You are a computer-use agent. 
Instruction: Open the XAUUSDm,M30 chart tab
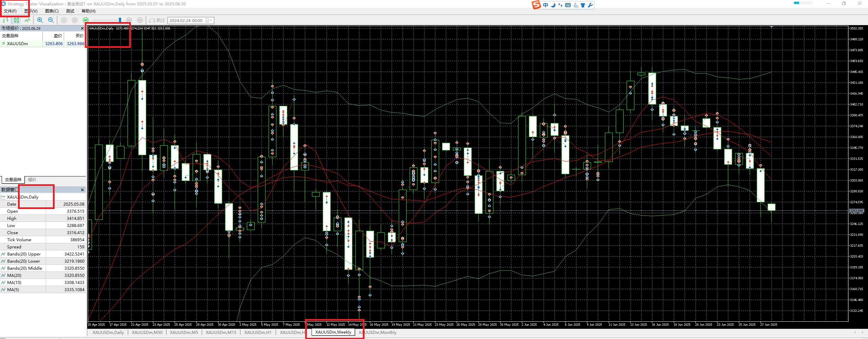coord(147,333)
